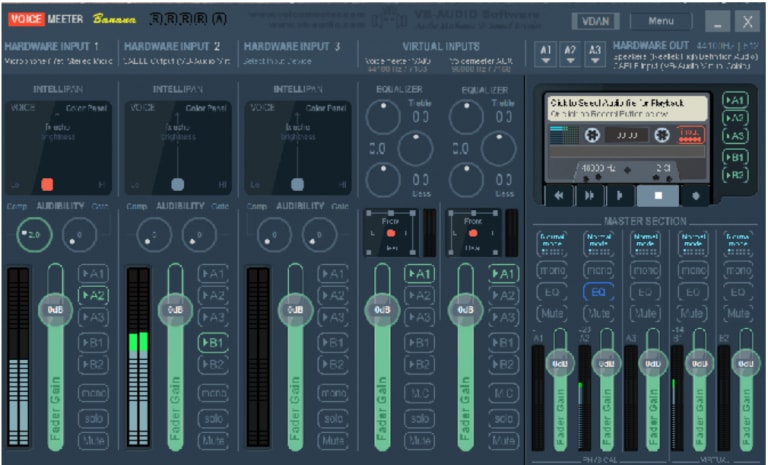768x465 pixels.
Task: Open the A3 hardware output device dropdown
Action: [x=595, y=53]
